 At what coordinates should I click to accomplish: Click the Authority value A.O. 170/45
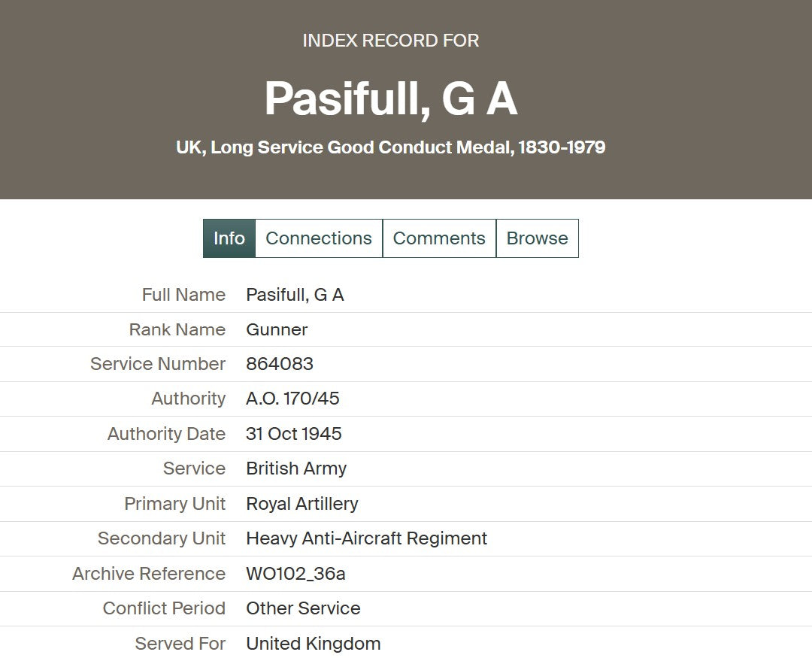tap(292, 399)
